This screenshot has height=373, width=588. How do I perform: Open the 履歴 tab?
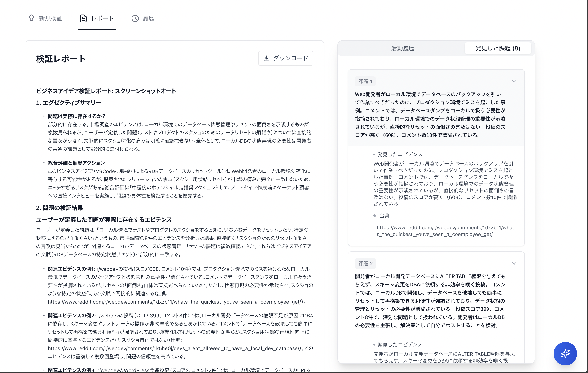148,18
